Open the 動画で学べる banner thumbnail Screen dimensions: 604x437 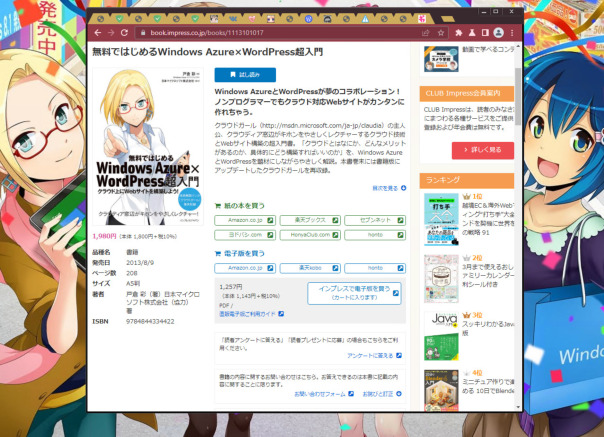tap(441, 59)
